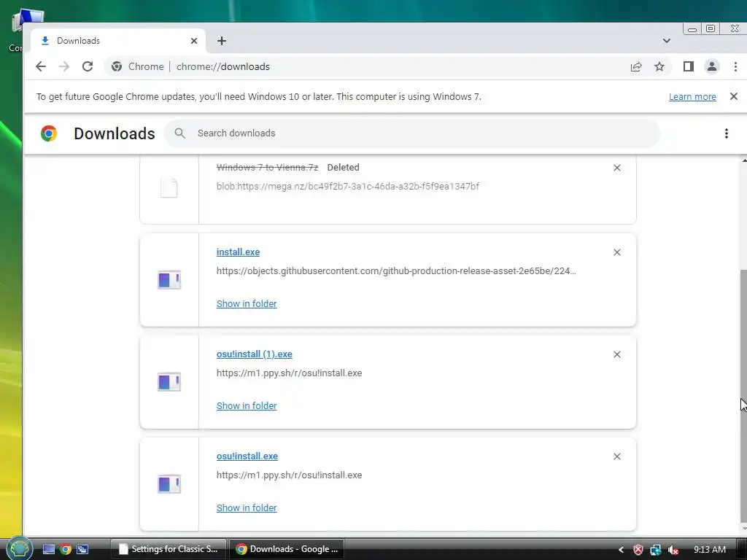Click Switch between windows quick launch icon
This screenshot has width=747, height=560.
[82, 549]
